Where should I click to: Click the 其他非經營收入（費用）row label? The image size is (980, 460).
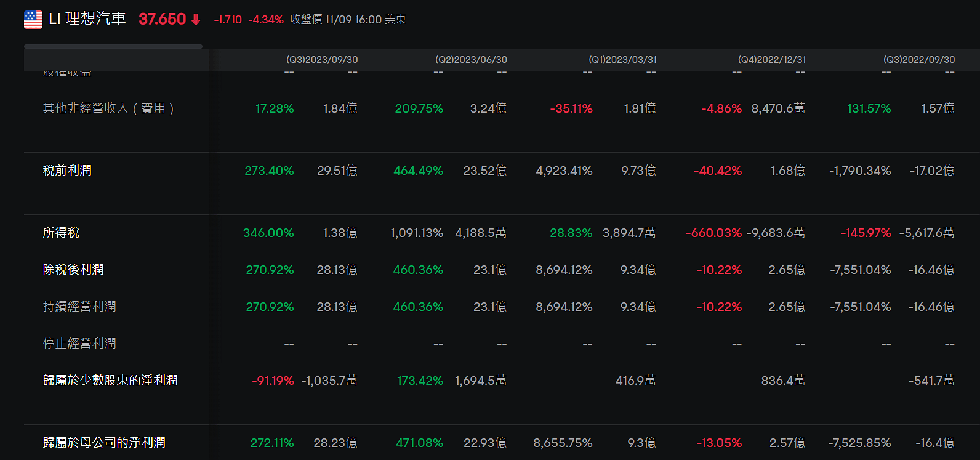pos(109,108)
